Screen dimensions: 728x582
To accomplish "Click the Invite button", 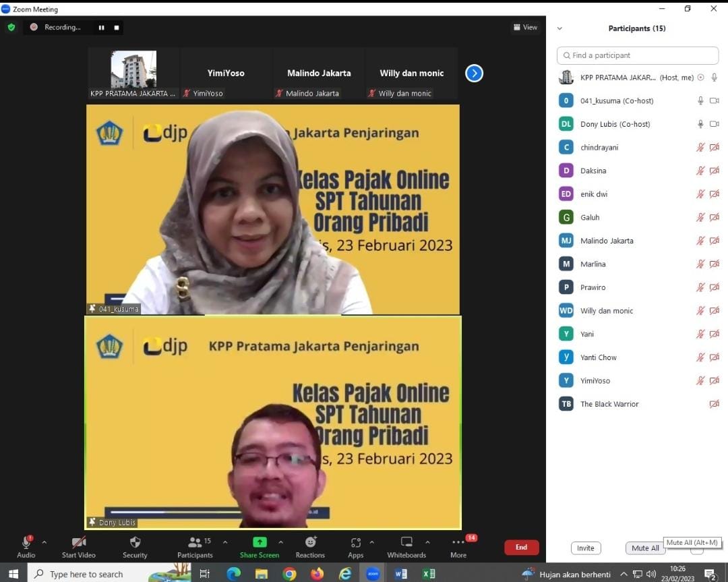I will 585,548.
